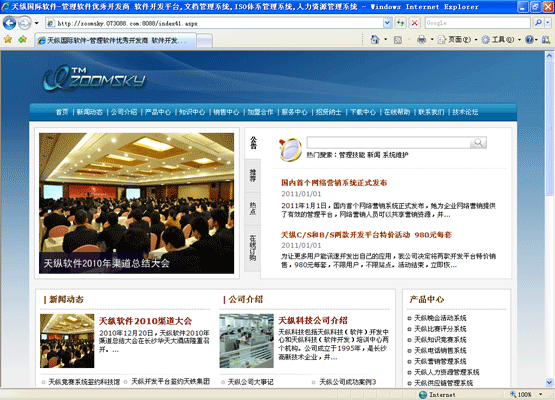
Task: Open search provider options dropdown
Action: (x=548, y=23)
